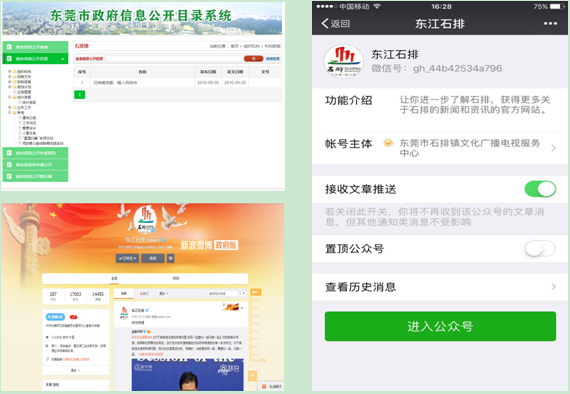Click the search input field in the directory system
570x394 pixels.
point(174,59)
